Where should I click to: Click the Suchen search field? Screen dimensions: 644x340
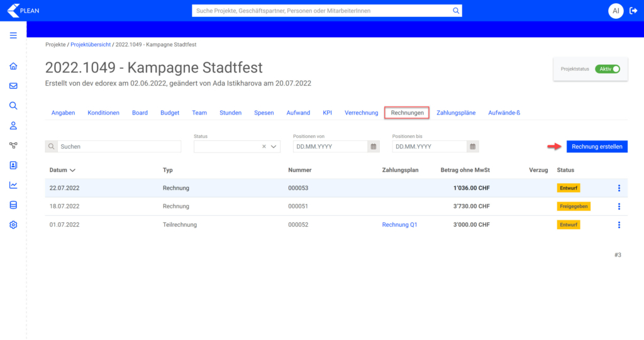[x=119, y=147]
